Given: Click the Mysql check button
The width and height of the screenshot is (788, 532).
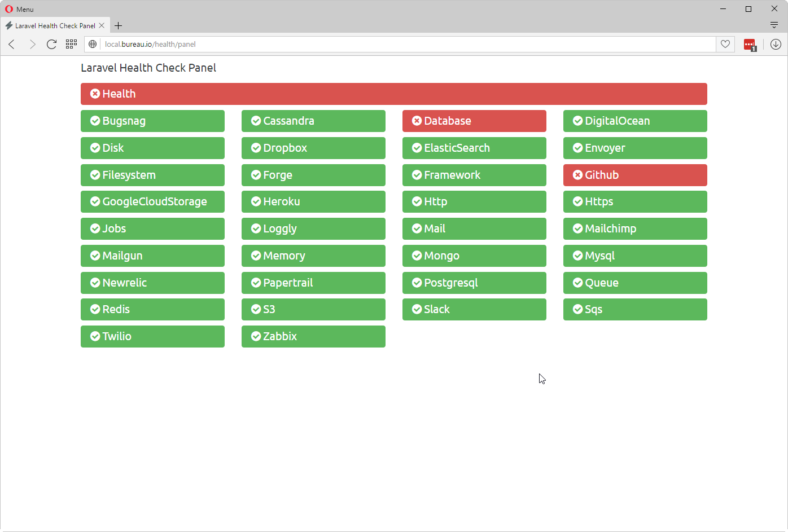Looking at the screenshot, I should 635,256.
